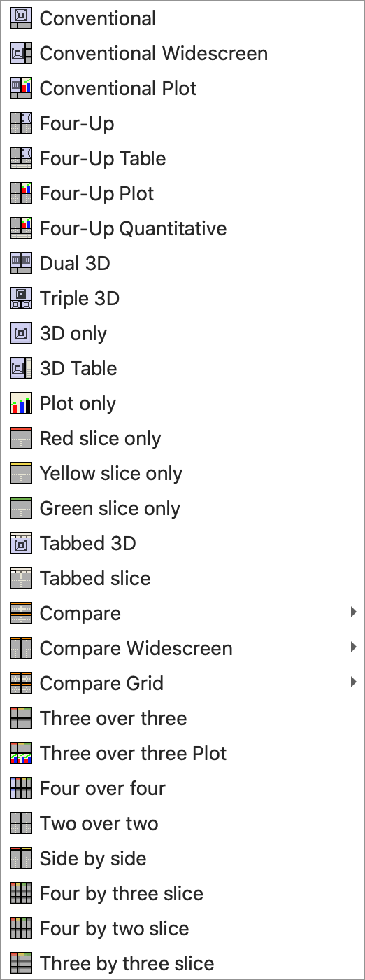
Task: Expand the Compare Grid submenu arrow
Action: [354, 683]
